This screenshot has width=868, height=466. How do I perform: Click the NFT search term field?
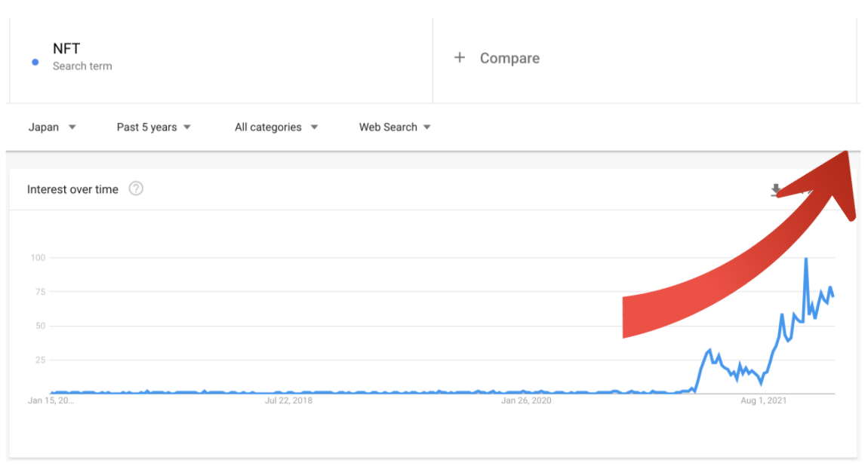(x=66, y=49)
